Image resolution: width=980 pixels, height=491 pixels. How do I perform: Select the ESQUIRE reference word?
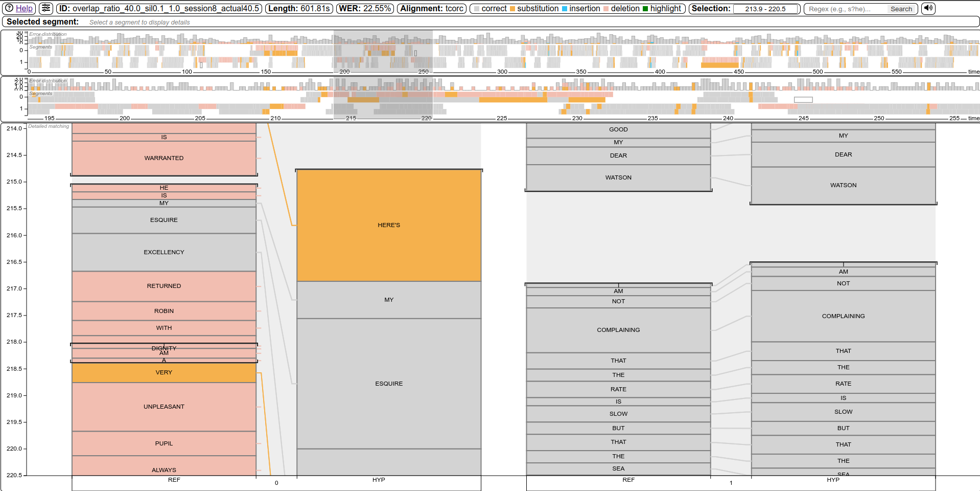(x=164, y=220)
